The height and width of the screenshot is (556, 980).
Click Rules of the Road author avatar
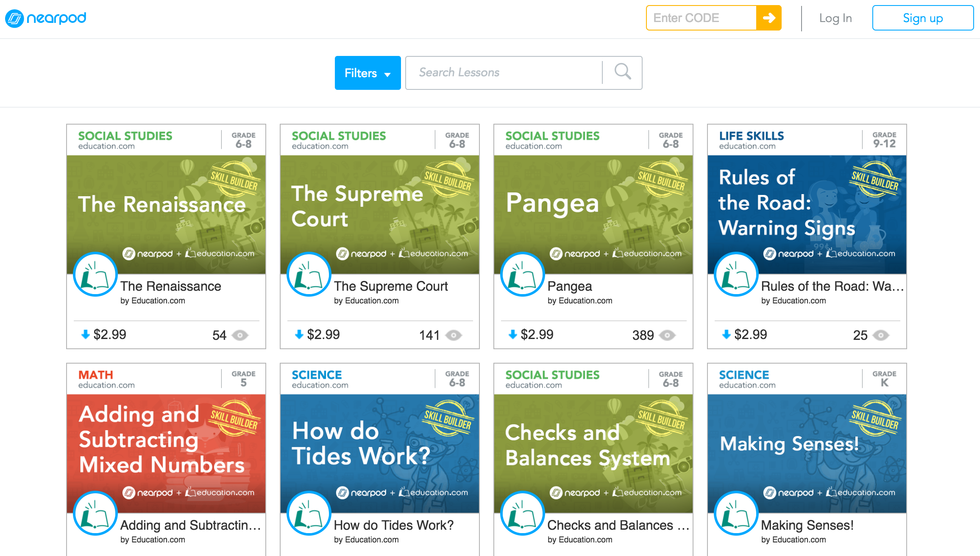coord(736,274)
